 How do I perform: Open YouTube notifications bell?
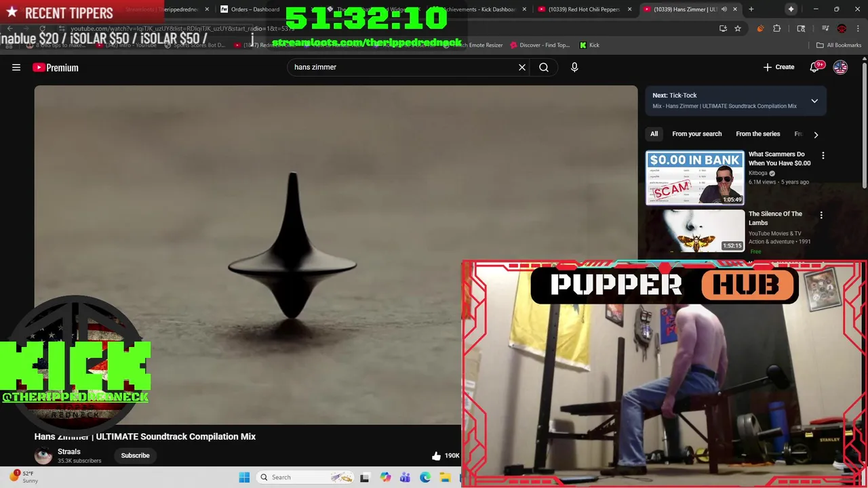coord(816,67)
